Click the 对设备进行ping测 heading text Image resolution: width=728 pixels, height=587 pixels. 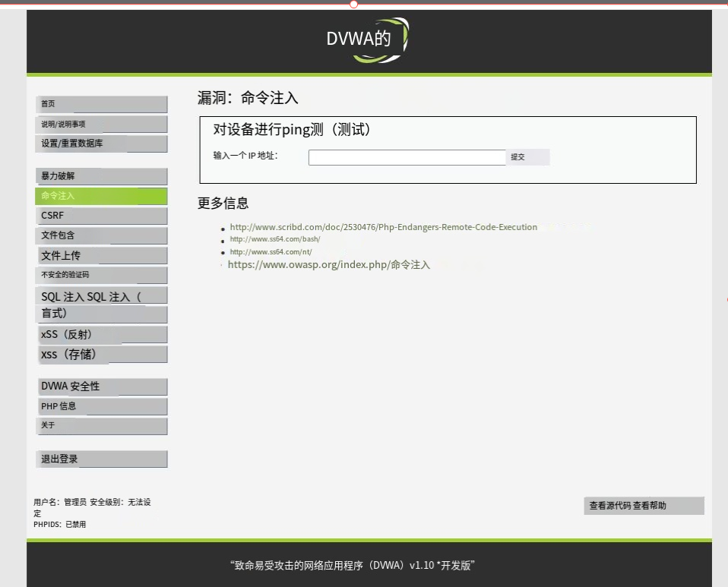(292, 129)
